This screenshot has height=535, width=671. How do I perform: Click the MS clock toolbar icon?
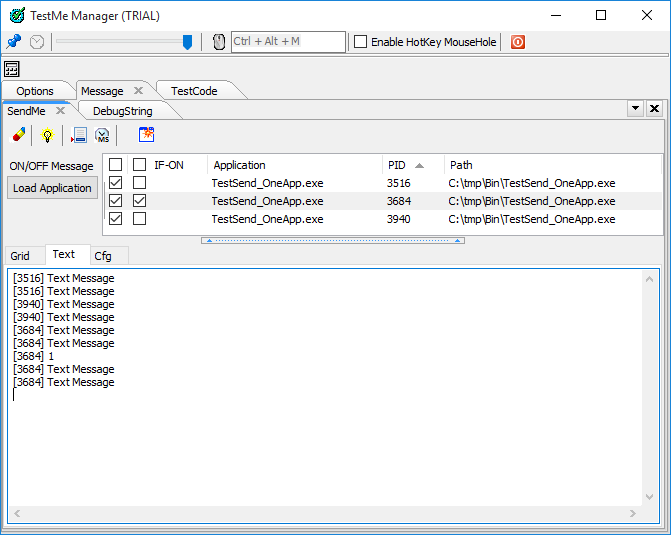tap(102, 135)
